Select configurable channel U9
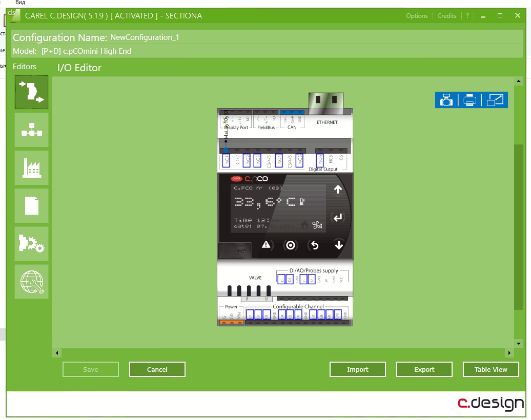This screenshot has width=531, height=420. (330, 314)
